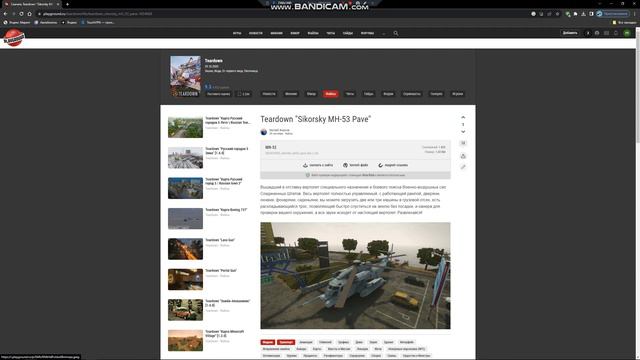Click the bookmark icon beside the article
The height and width of the screenshot is (360, 640).
[x=463, y=143]
